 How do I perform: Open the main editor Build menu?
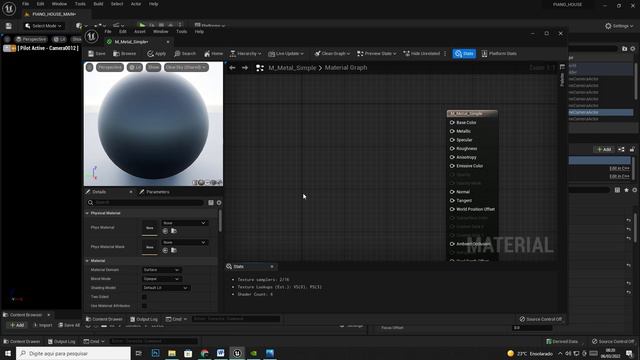(x=98, y=4)
